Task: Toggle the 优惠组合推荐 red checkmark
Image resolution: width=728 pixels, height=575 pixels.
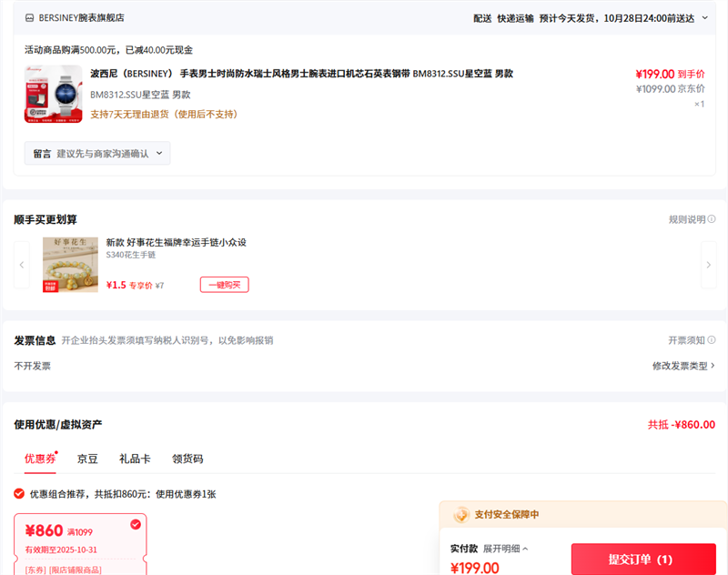Action: coord(19,494)
